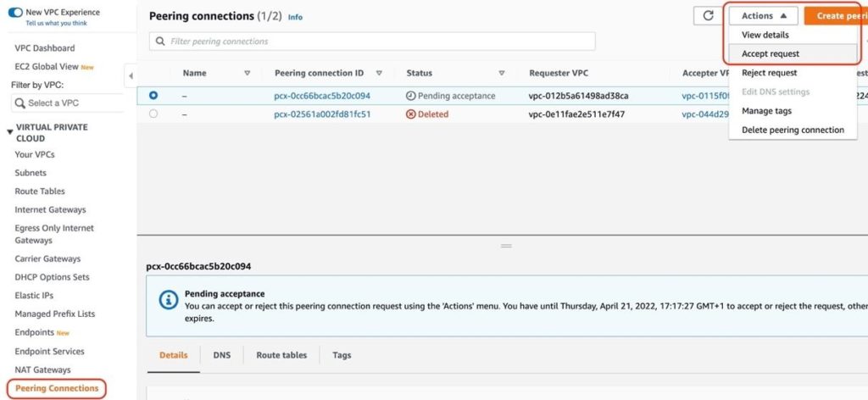Open Elastic IPs in the sidebar

pos(34,296)
